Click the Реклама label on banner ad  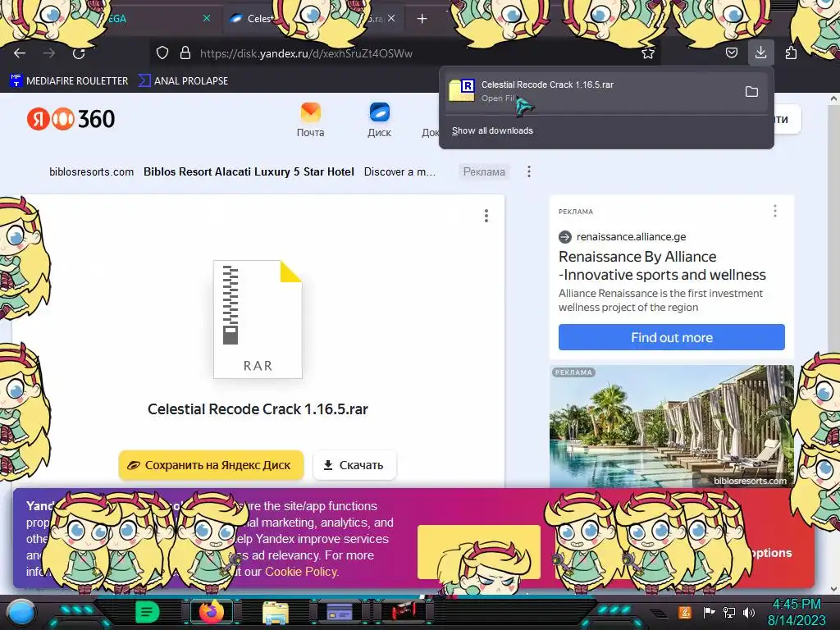[484, 172]
